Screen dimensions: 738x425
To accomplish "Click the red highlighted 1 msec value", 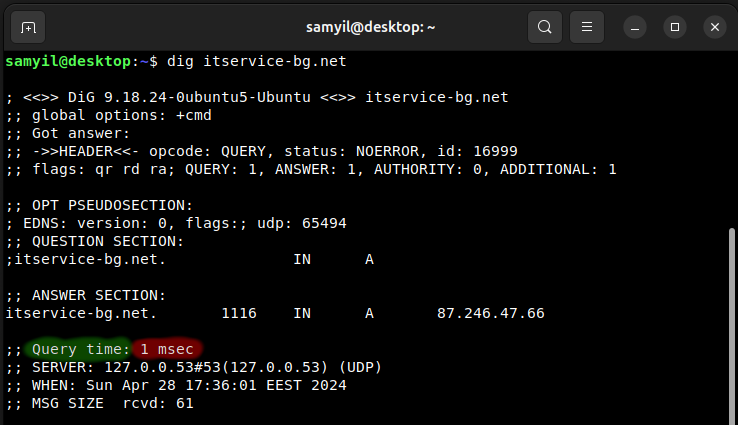I will (x=167, y=349).
